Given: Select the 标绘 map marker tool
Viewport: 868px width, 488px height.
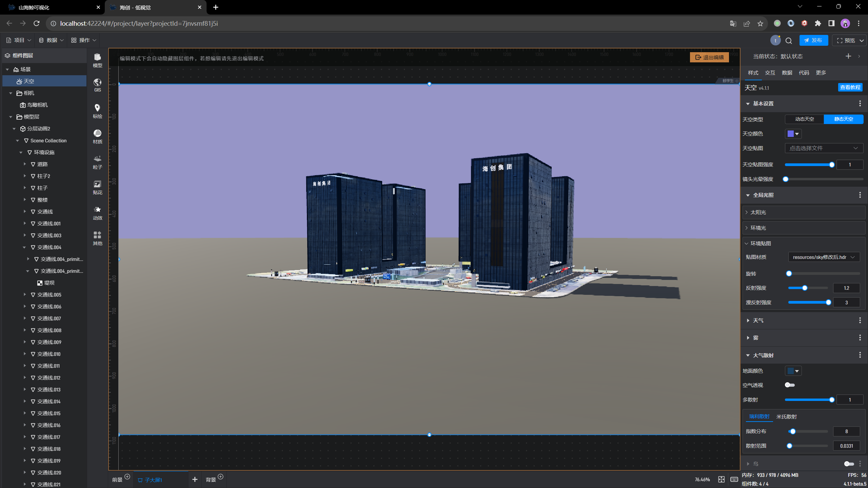Looking at the screenshot, I should [97, 111].
